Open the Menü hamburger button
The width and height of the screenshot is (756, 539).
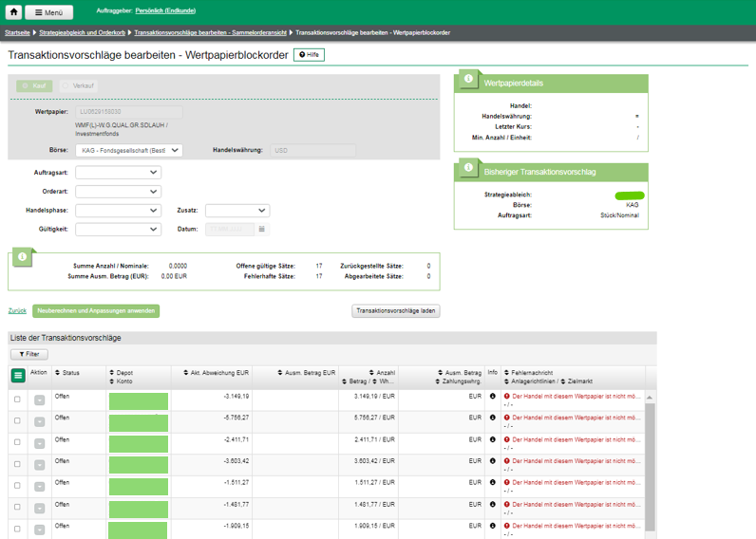point(49,12)
